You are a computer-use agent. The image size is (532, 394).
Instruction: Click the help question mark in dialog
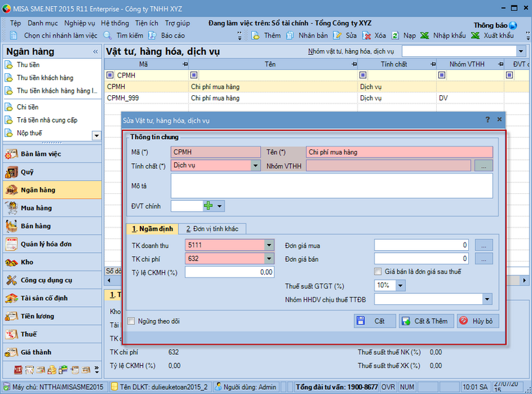click(x=487, y=119)
